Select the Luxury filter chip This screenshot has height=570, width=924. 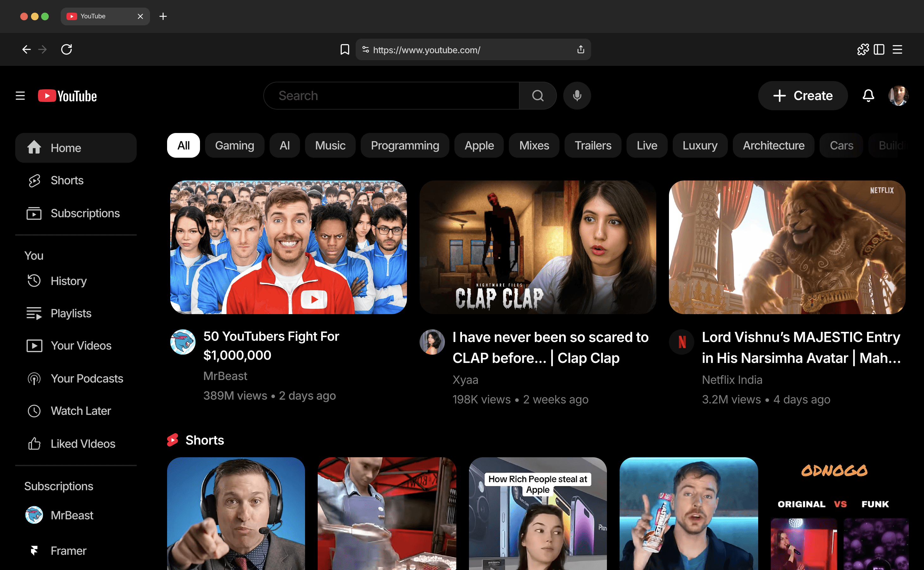tap(700, 146)
